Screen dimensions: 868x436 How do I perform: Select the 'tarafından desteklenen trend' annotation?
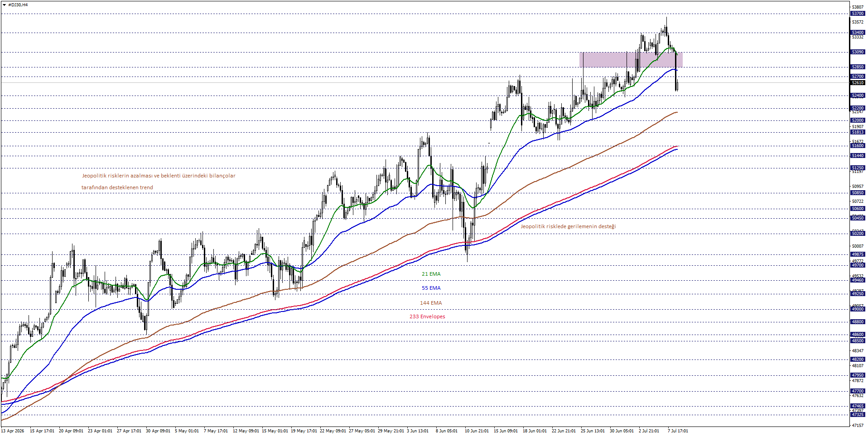[117, 187]
